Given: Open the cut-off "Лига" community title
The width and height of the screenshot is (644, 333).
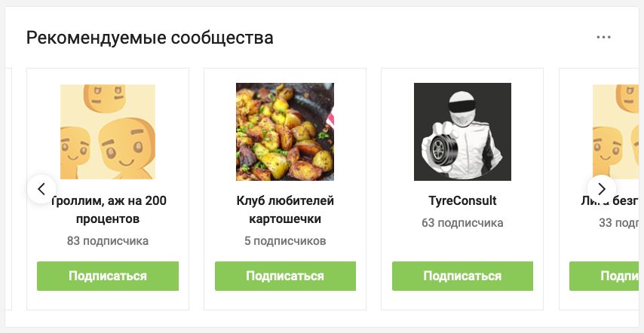Looking at the screenshot, I should (x=610, y=201).
